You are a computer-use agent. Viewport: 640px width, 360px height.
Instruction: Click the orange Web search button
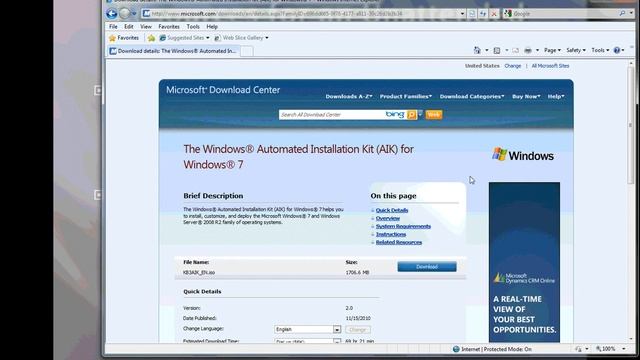[x=434, y=115]
